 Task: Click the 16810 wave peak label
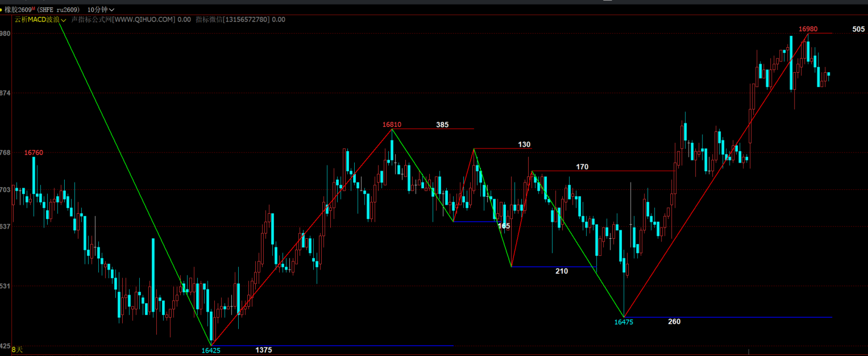392,125
